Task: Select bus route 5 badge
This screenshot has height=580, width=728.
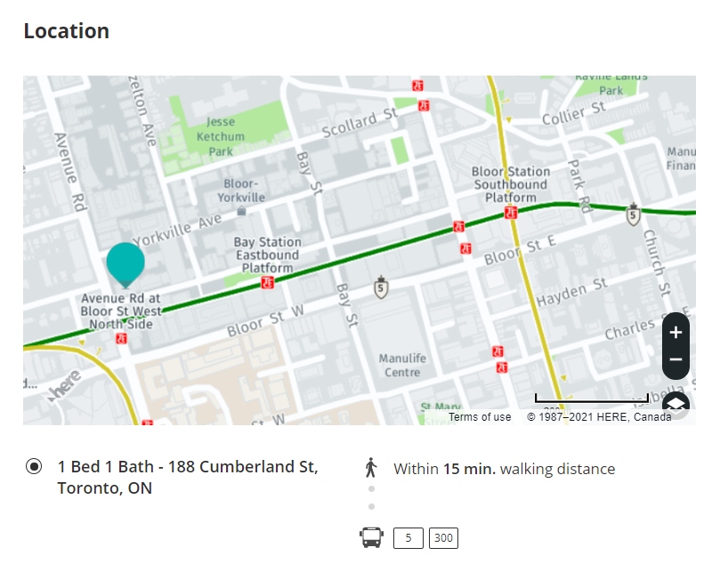Action: click(x=408, y=538)
